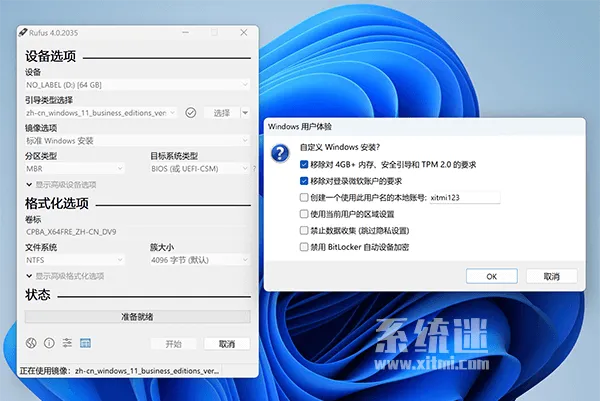This screenshot has width=600, height=401.
Task: Open boot selection dropdown with windows_11 ISO
Action: coord(101,113)
